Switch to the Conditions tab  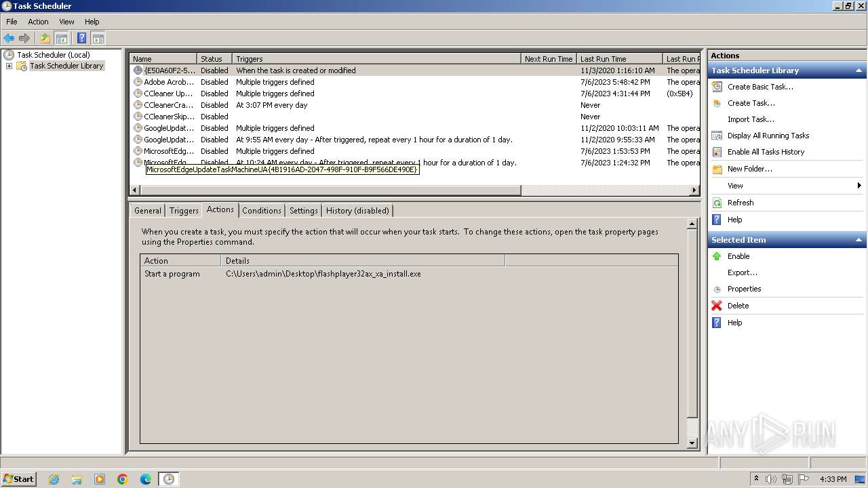[261, 211]
